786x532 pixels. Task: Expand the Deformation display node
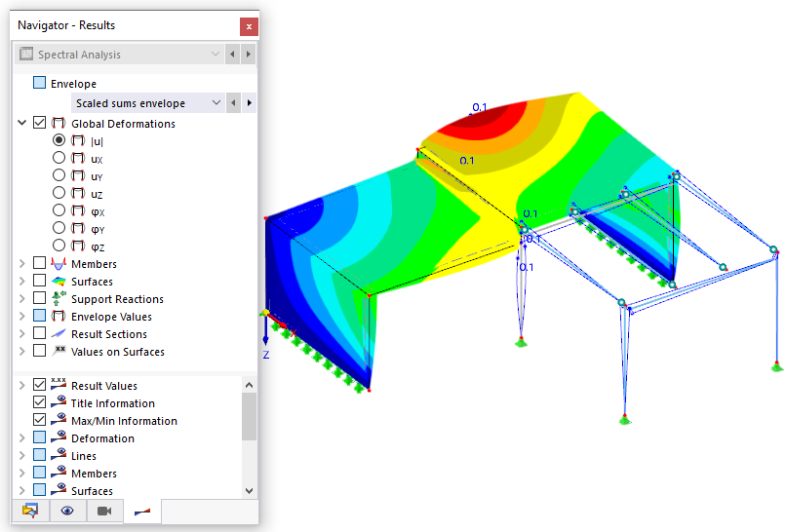point(22,437)
